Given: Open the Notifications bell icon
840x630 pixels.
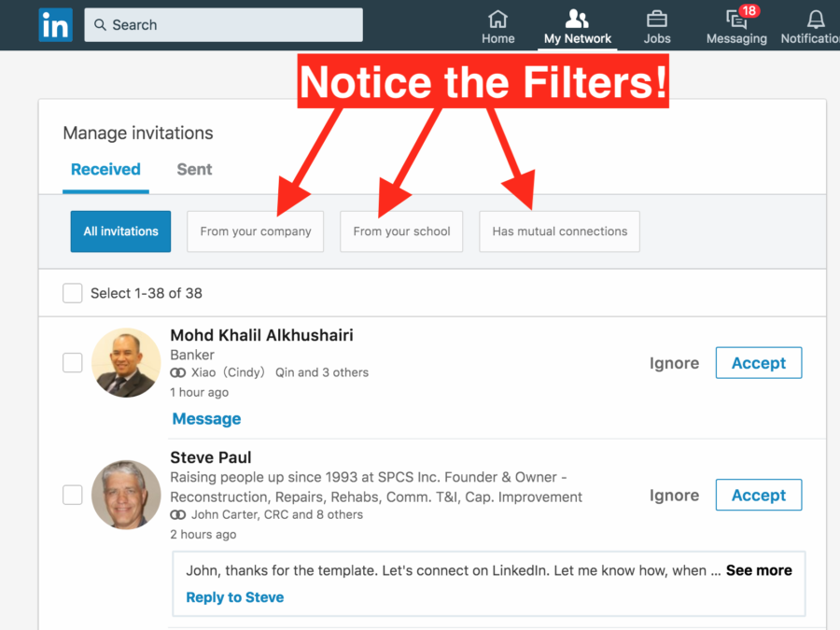Looking at the screenshot, I should [x=816, y=20].
